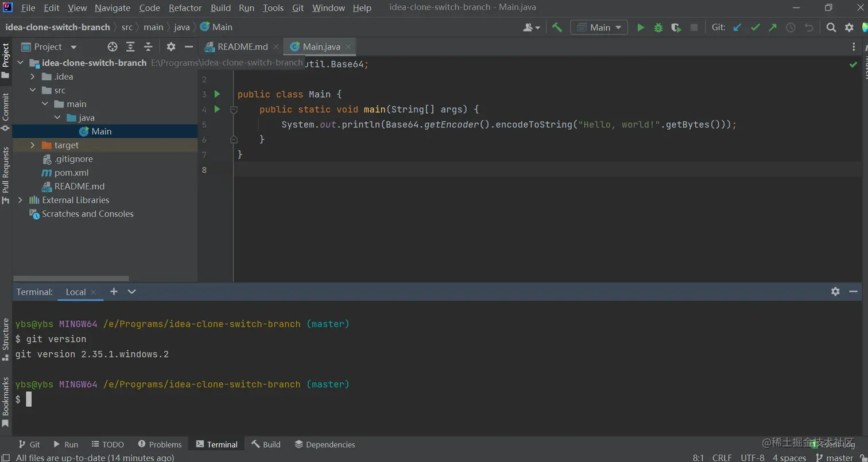Open the Dependencies tool window
868x462 pixels.
tap(324, 444)
